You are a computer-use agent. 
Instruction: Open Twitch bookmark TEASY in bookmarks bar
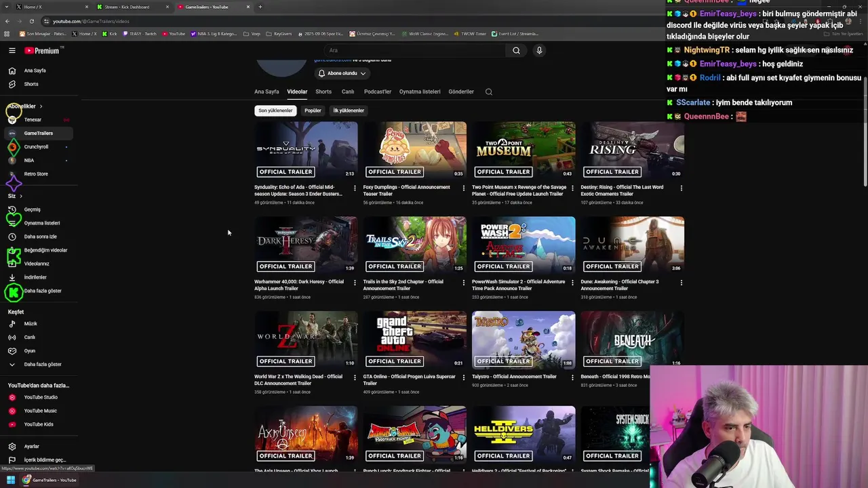coord(140,33)
